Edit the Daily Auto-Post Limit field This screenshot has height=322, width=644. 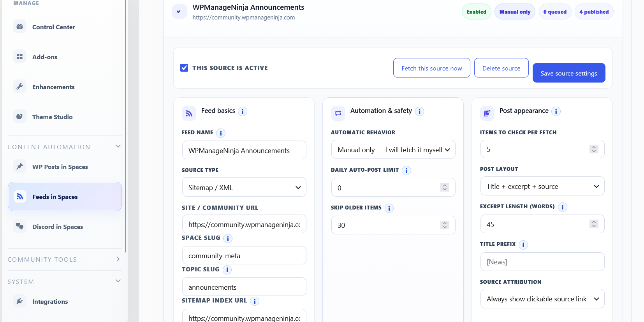pos(393,187)
